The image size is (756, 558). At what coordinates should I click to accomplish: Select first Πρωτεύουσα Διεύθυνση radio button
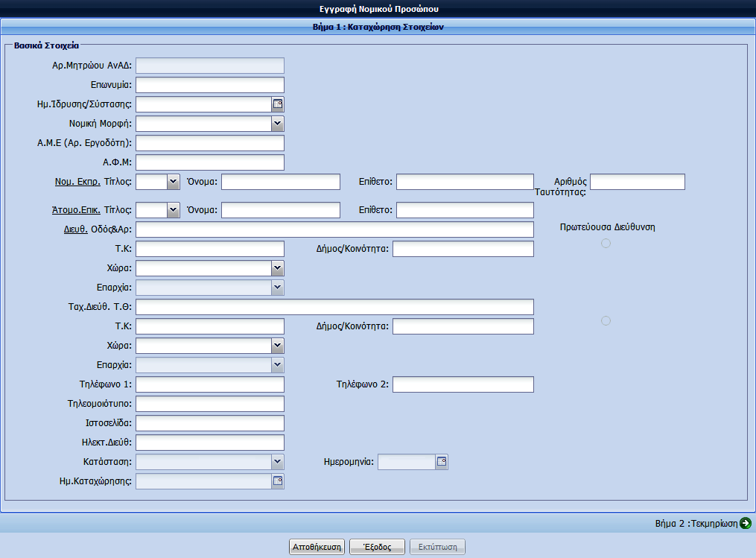pos(606,244)
